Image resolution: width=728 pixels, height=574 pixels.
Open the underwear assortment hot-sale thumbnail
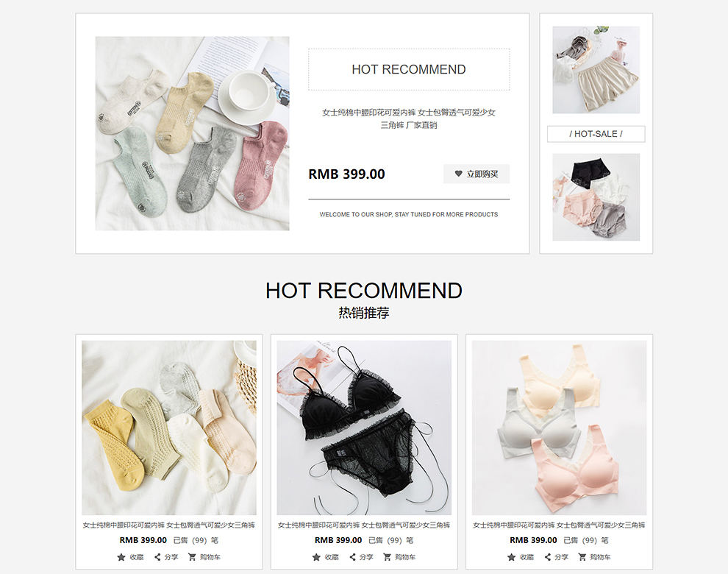click(596, 197)
